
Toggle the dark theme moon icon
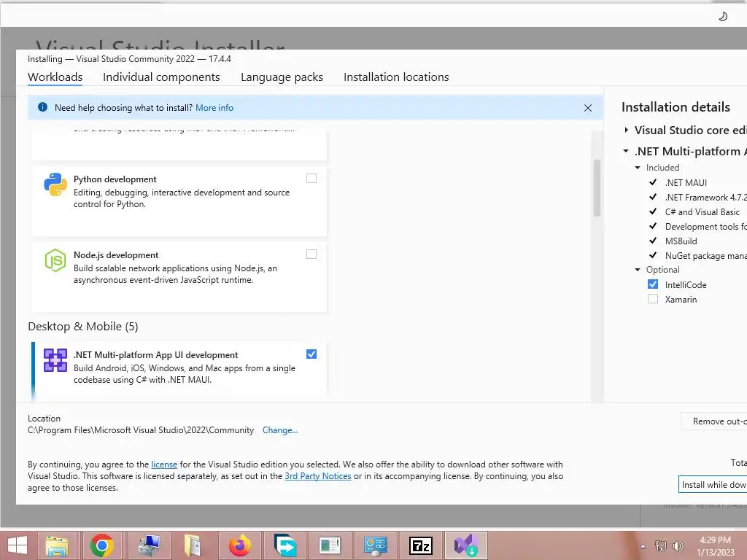click(723, 17)
